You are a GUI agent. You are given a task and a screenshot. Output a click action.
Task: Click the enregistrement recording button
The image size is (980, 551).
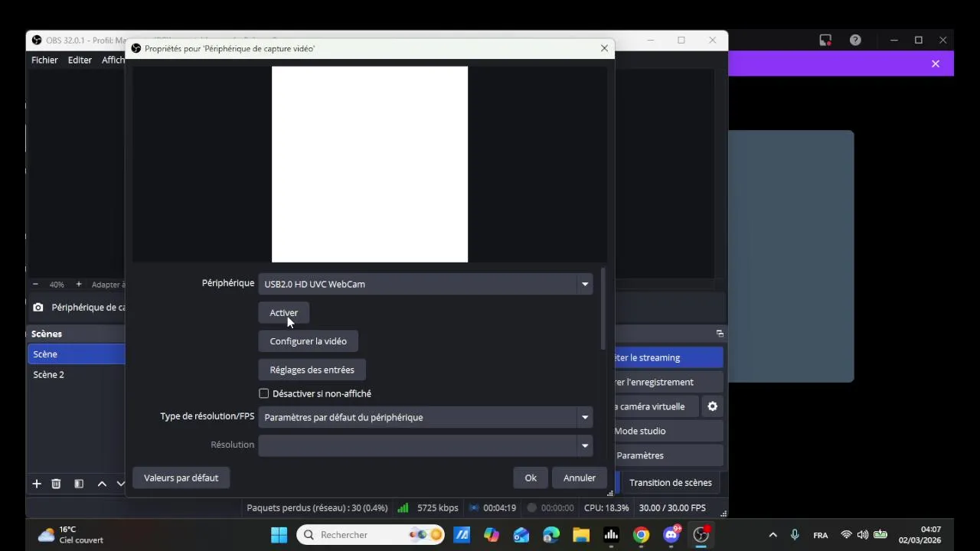point(668,382)
